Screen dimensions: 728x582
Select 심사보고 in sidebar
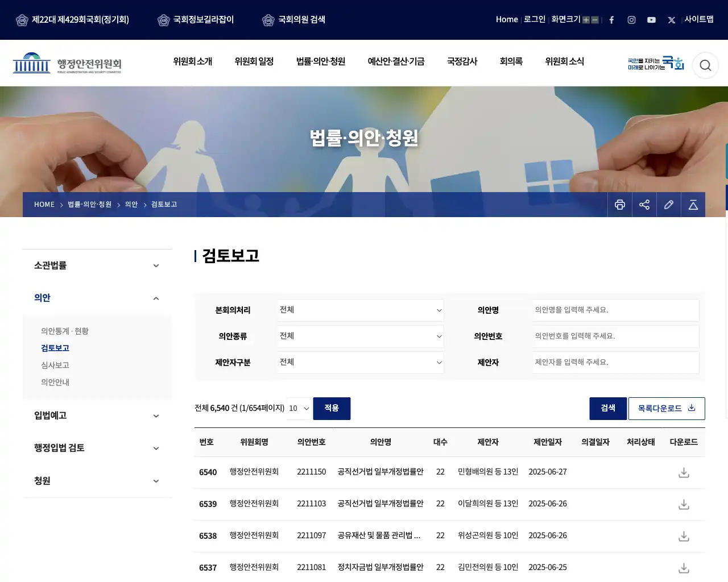coord(55,365)
